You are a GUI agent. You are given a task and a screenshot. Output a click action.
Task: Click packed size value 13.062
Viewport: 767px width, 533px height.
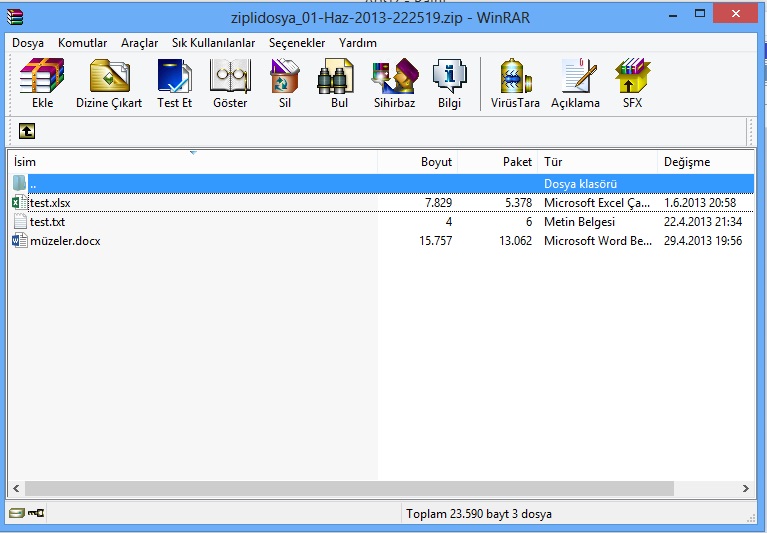(x=515, y=241)
